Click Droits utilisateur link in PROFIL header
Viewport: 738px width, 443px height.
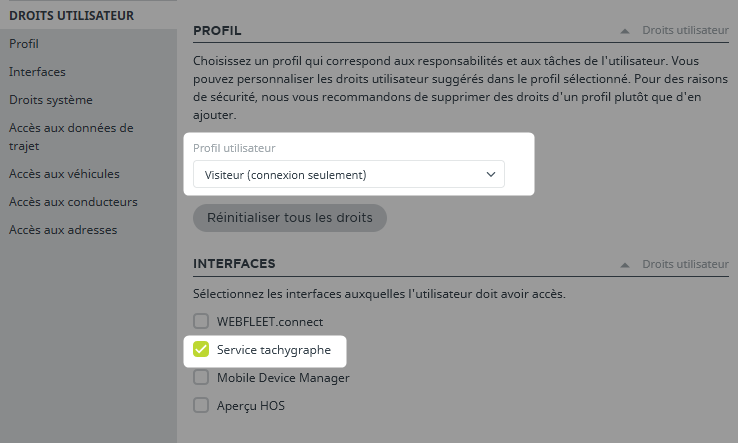click(x=685, y=31)
